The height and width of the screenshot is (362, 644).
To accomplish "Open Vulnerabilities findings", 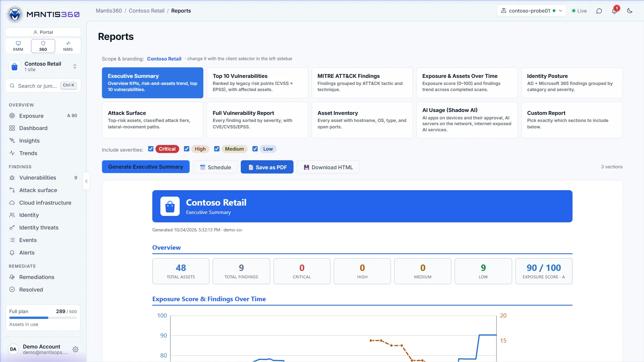I will coord(43,178).
